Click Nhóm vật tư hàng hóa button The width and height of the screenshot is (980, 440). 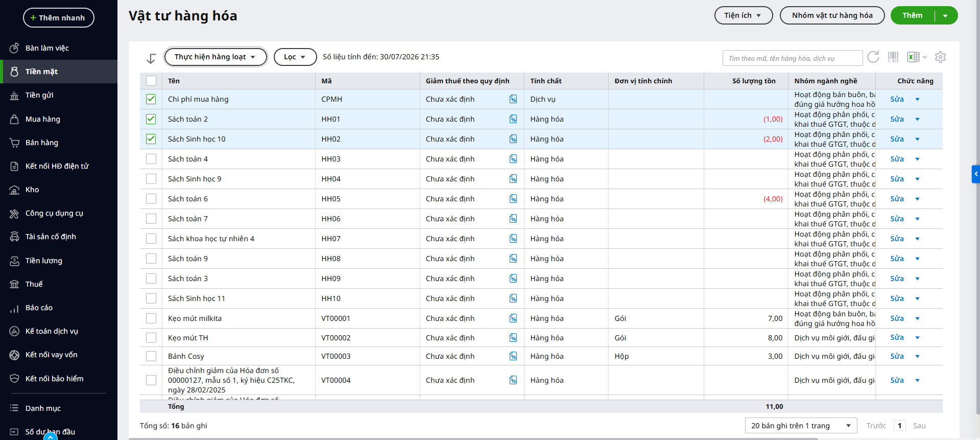[x=832, y=15]
